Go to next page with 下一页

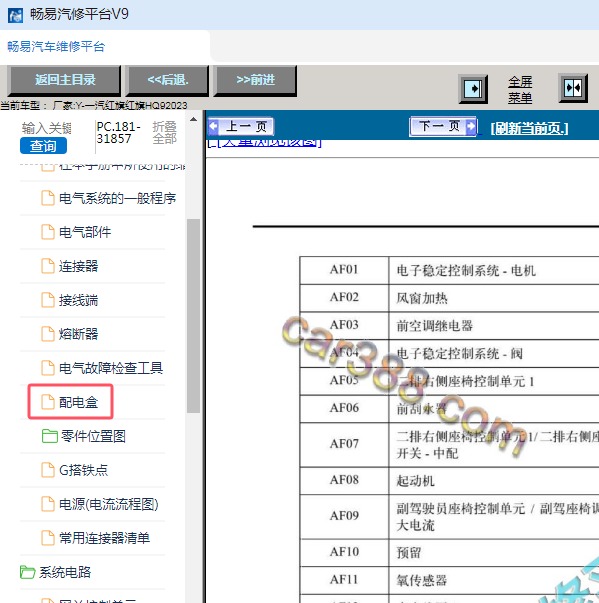point(443,126)
